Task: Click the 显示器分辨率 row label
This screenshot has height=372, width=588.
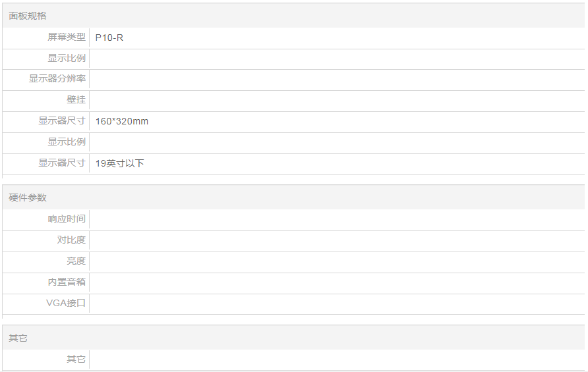Action: [57, 79]
